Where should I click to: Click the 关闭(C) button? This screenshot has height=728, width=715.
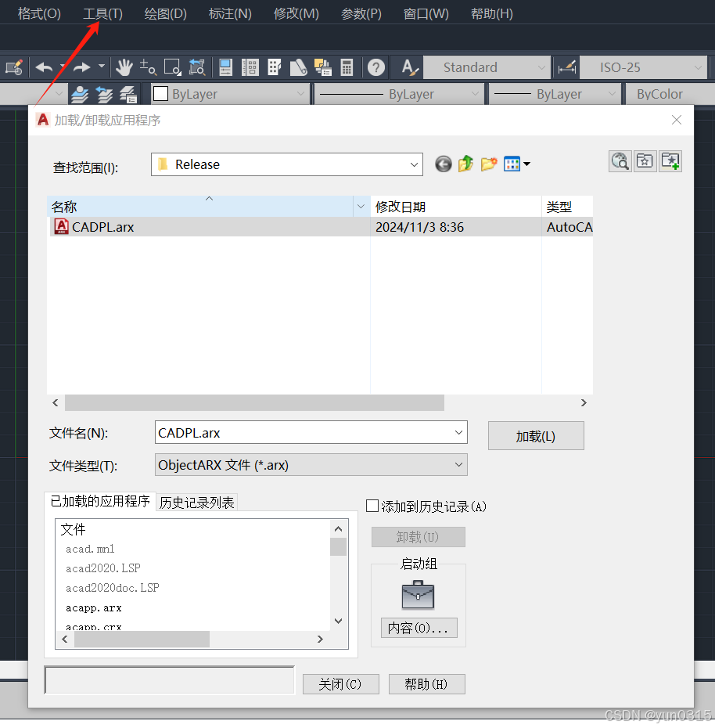[x=340, y=684]
